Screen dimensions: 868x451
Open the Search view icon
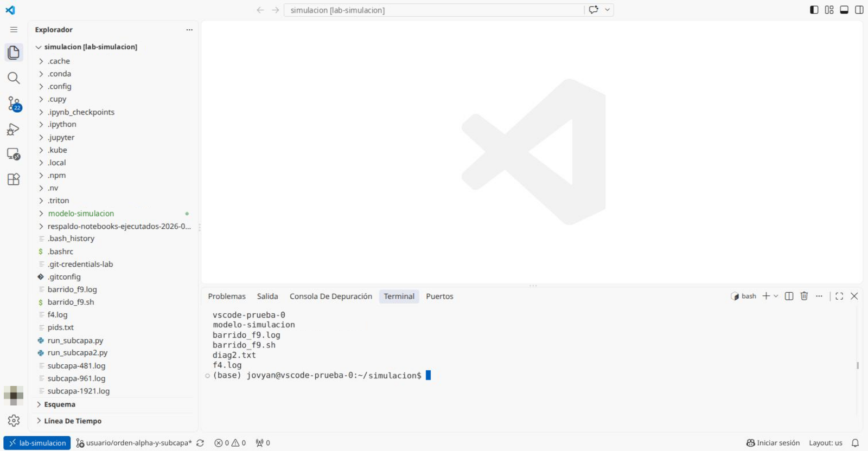tap(14, 78)
